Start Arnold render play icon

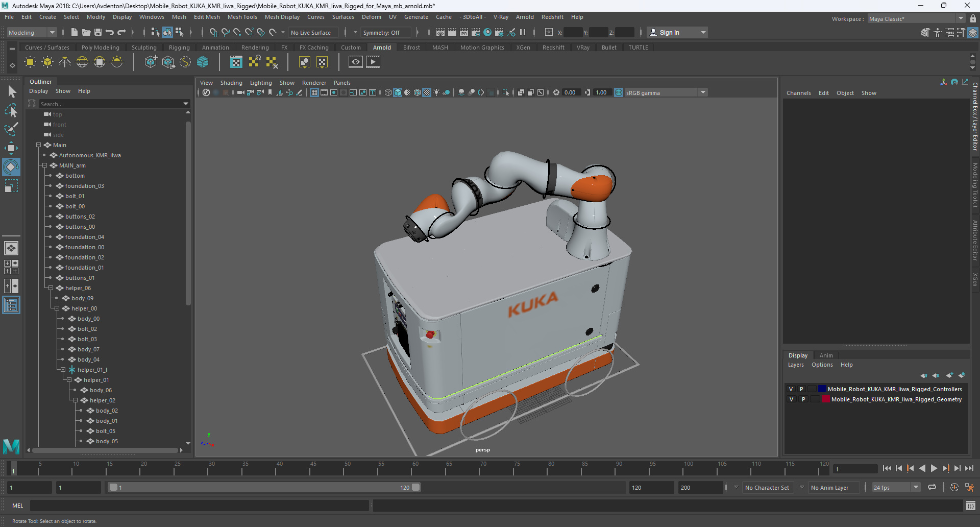click(373, 62)
